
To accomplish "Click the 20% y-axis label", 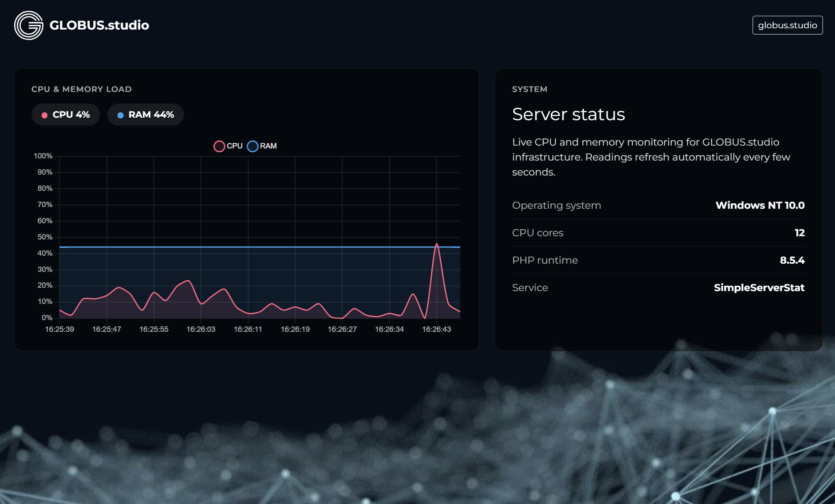I will tap(45, 285).
